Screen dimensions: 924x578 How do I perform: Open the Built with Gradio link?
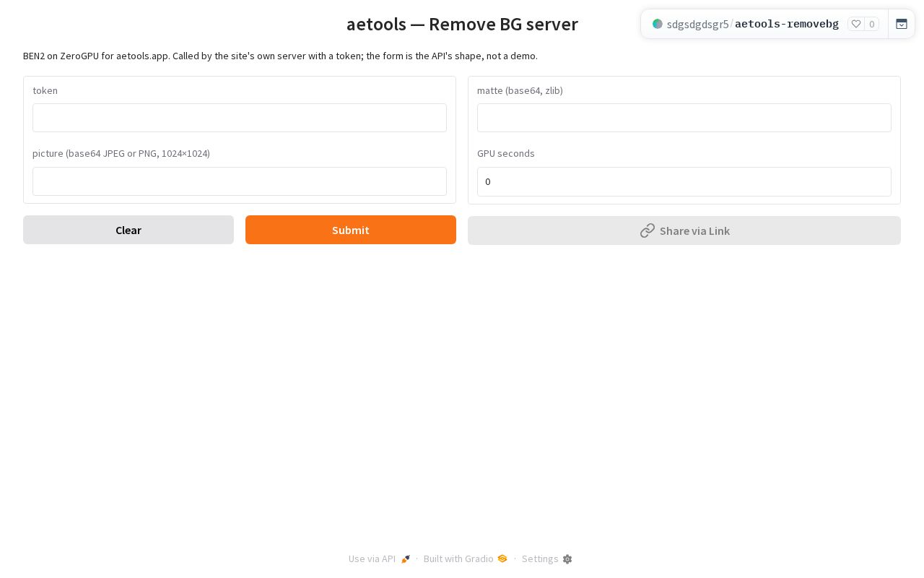(466, 558)
